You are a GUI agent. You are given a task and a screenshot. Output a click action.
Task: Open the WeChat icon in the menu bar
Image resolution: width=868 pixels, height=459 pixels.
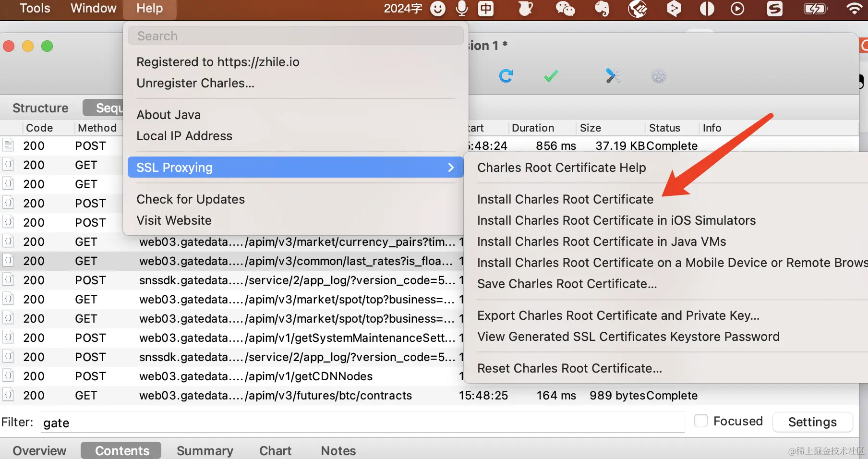point(565,8)
